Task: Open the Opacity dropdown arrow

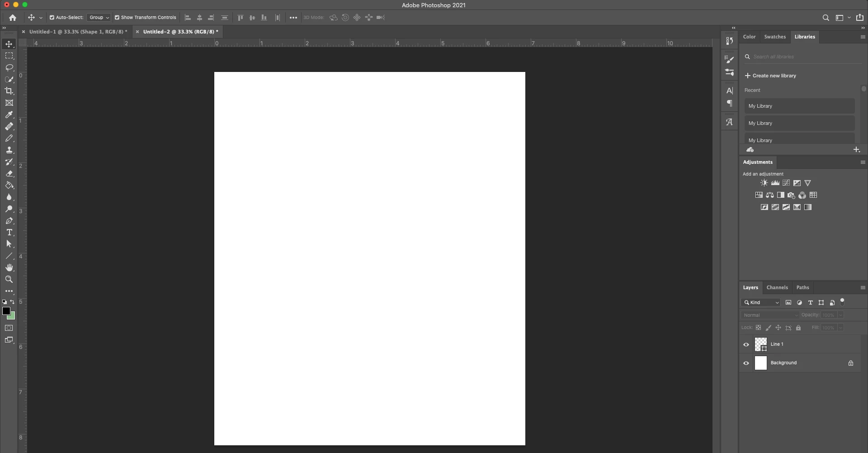Action: (x=840, y=315)
